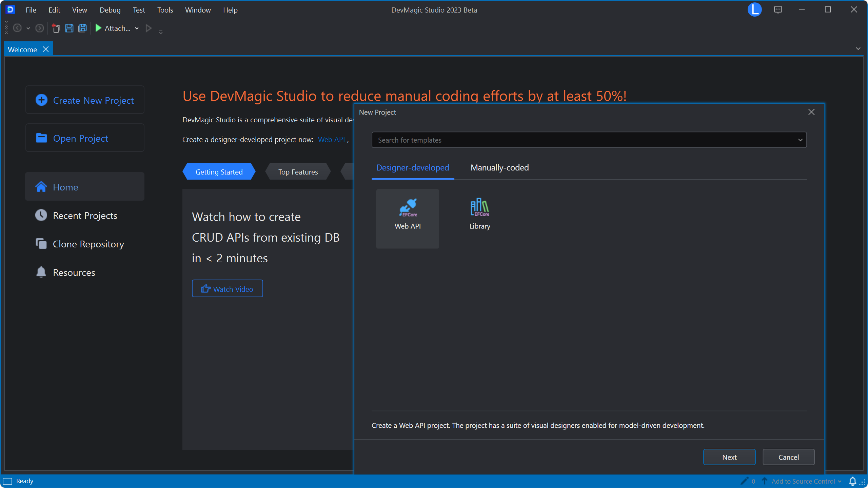Switch to the Manually-coded tab
This screenshot has height=488, width=868.
click(x=499, y=168)
